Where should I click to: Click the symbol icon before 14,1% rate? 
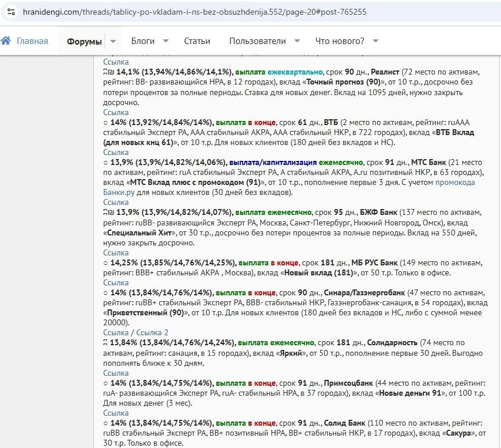[x=109, y=72]
